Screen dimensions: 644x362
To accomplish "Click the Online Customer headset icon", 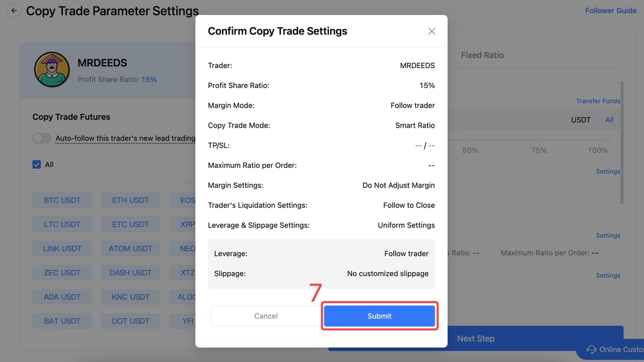I will pos(591,349).
